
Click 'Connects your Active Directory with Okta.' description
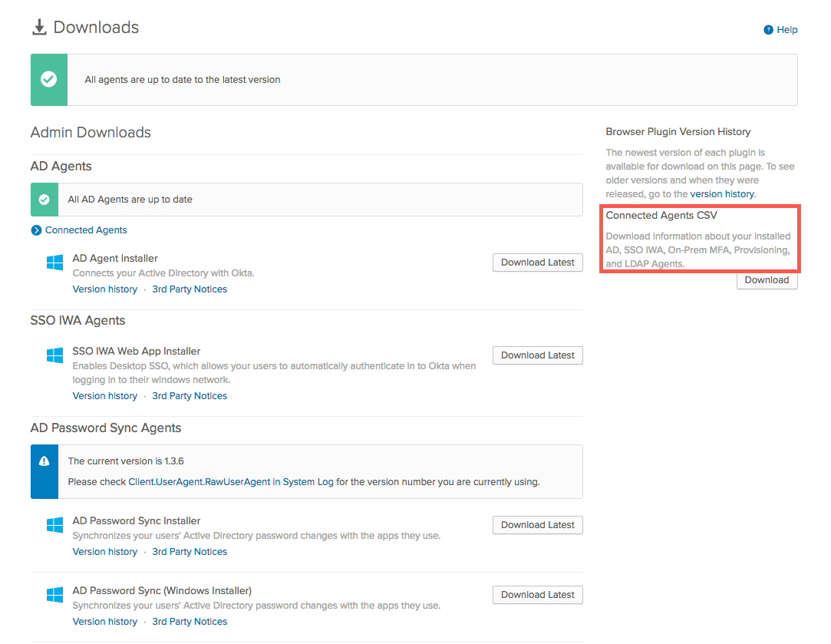(163, 273)
